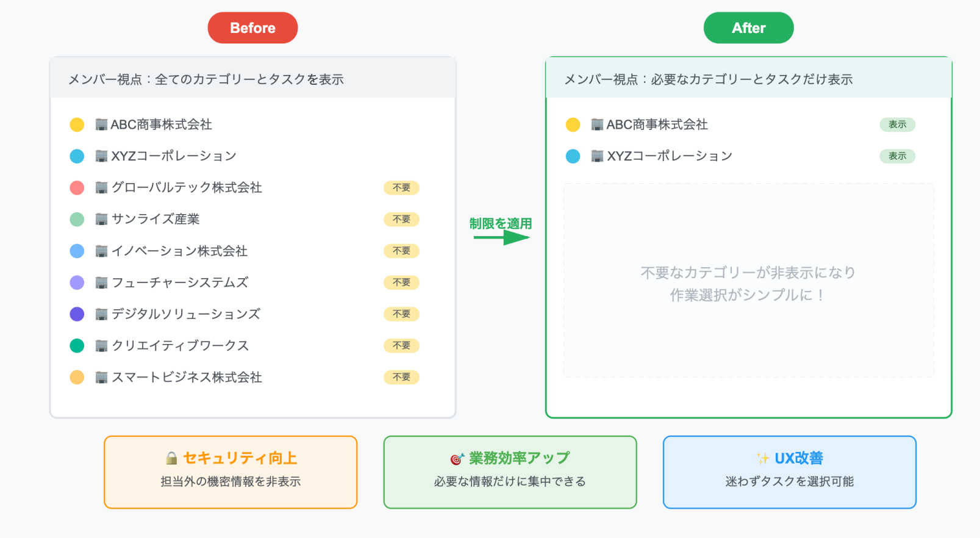Click the building icon next to サンライズ産業
Image resolution: width=980 pixels, height=538 pixels.
coord(101,220)
